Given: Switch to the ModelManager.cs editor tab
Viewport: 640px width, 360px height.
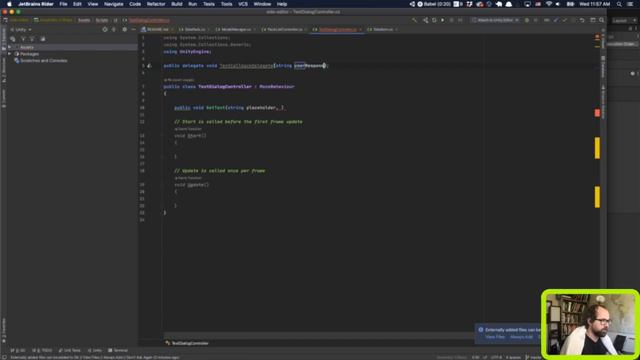Looking at the screenshot, I should [236, 29].
